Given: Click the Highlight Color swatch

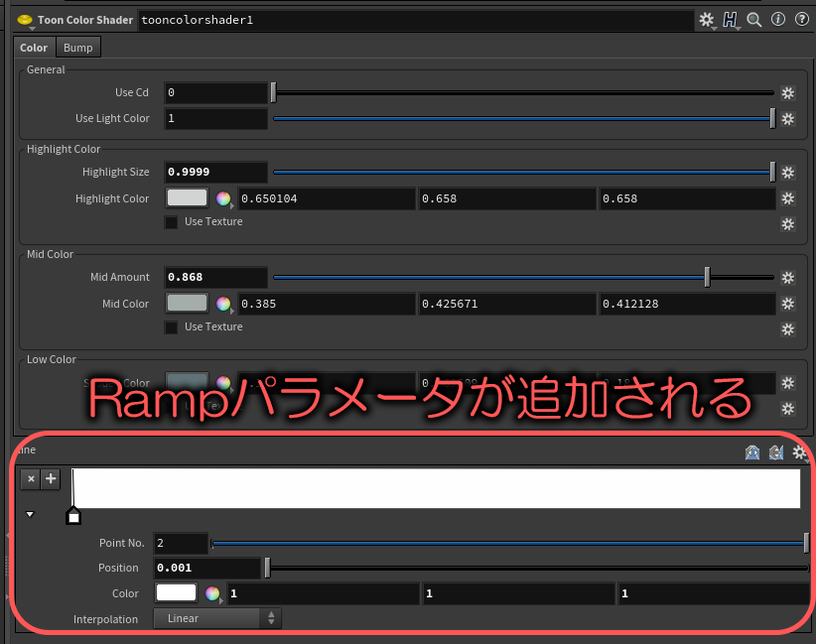Looking at the screenshot, I should click(x=187, y=198).
